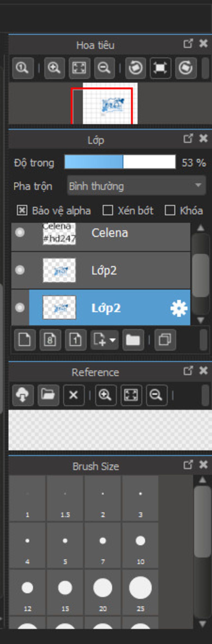The height and width of the screenshot is (644, 212).
Task: Hide the Celena layer visibility
Action: click(x=19, y=233)
